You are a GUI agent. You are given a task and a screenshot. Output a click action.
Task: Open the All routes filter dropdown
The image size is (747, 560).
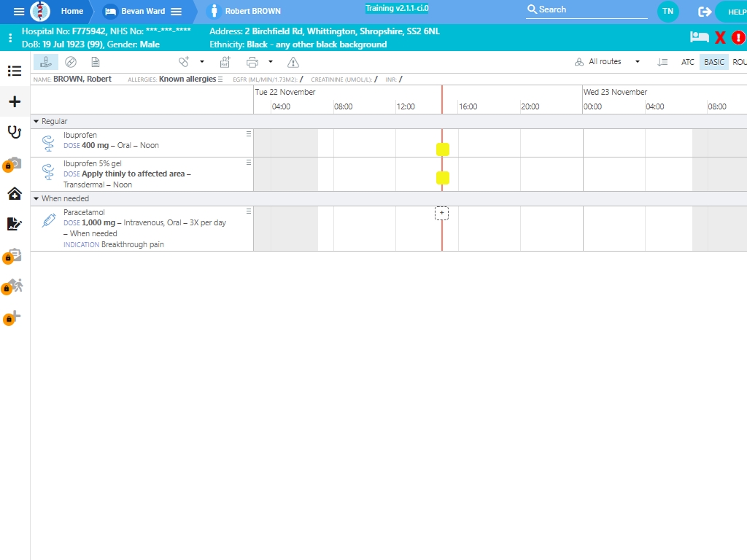point(607,61)
